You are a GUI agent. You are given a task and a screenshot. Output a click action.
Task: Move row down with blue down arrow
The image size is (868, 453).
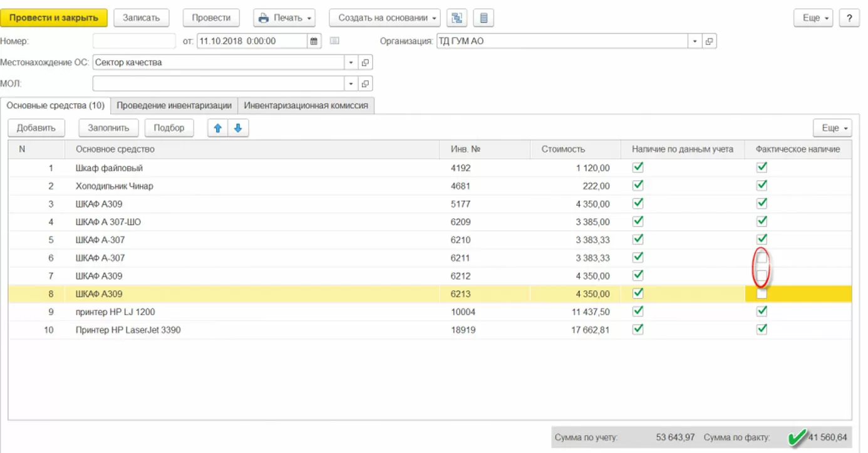(238, 128)
